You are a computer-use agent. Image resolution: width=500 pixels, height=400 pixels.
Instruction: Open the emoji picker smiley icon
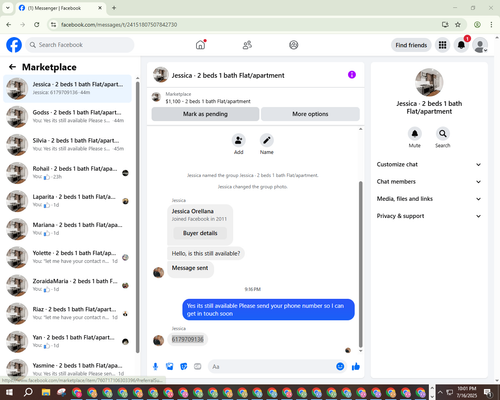coord(340,367)
